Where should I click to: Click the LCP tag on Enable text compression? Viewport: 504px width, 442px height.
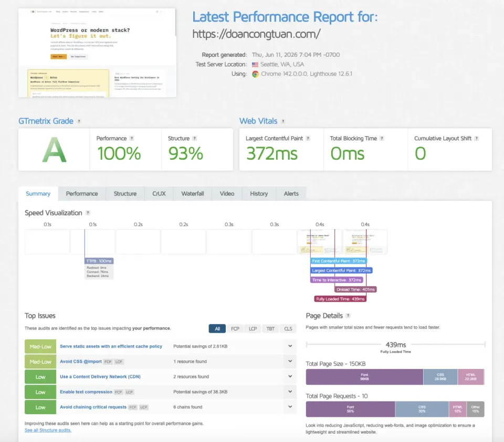pyautogui.click(x=130, y=392)
